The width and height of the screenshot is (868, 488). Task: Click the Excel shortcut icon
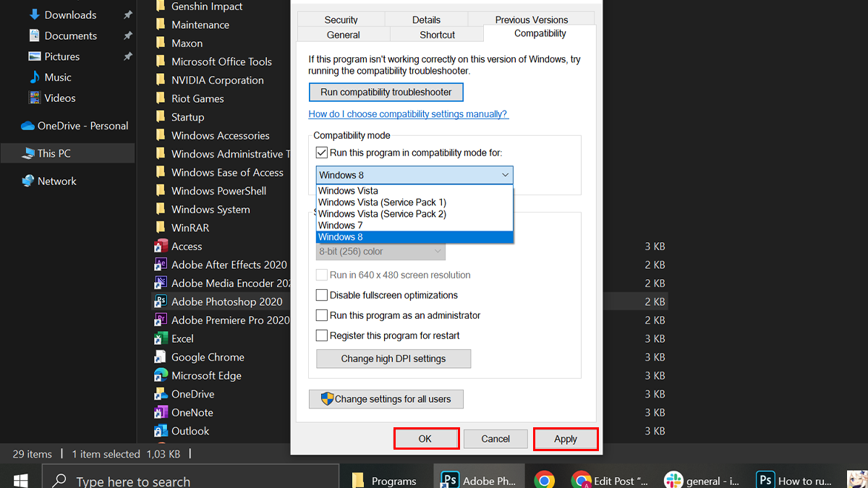coord(161,338)
